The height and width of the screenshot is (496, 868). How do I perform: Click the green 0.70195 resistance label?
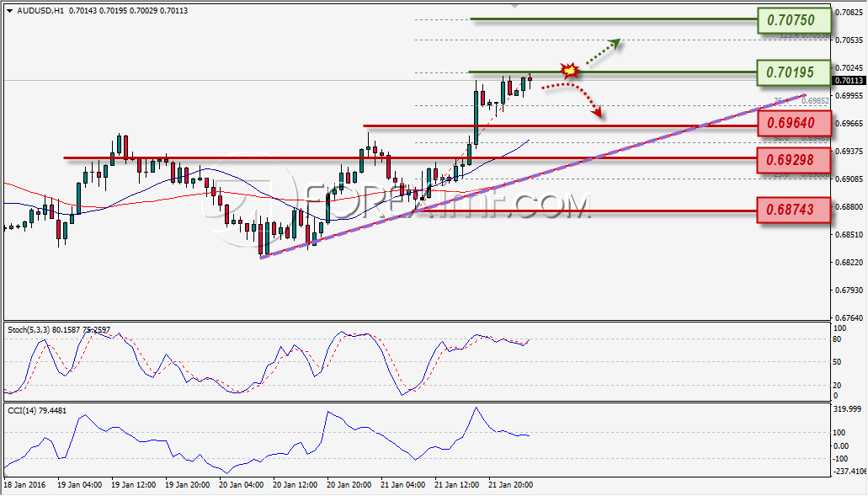(793, 72)
